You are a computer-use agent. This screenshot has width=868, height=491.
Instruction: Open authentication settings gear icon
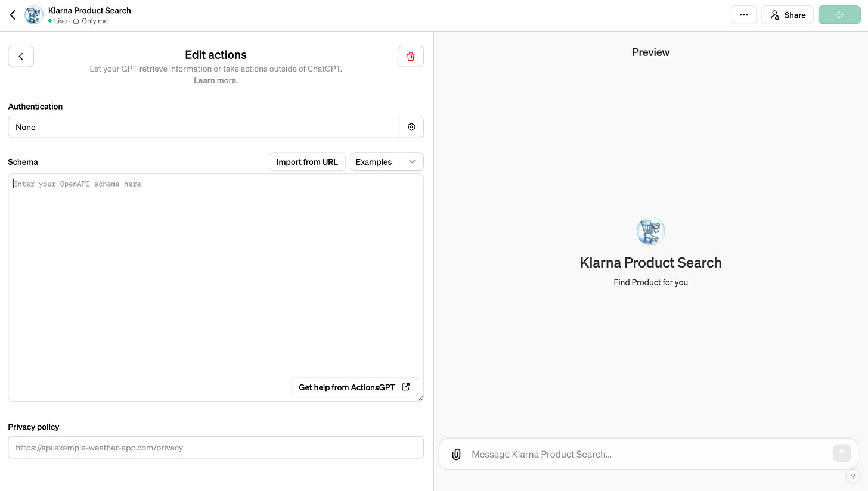[411, 127]
